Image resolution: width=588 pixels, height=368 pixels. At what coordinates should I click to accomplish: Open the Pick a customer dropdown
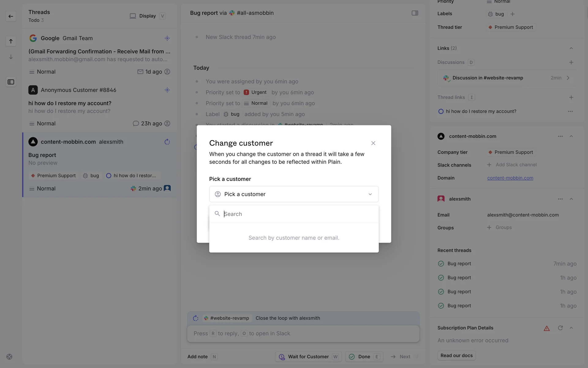point(294,194)
